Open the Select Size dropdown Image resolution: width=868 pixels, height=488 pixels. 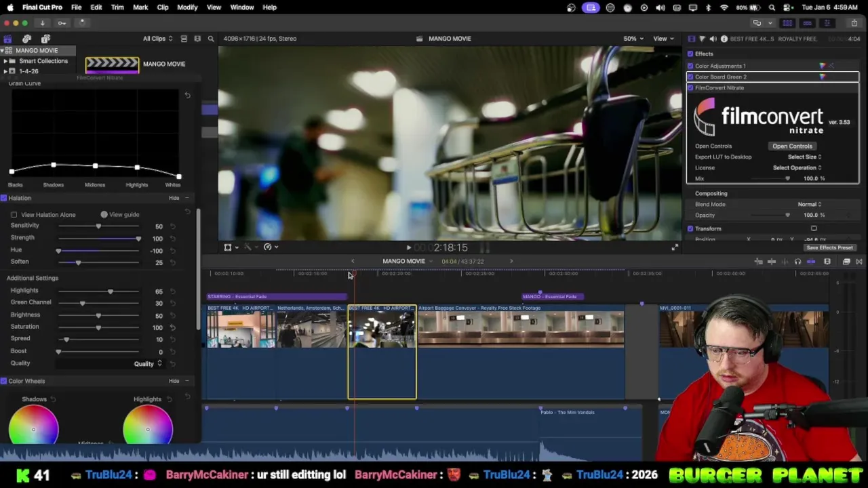[x=805, y=157]
